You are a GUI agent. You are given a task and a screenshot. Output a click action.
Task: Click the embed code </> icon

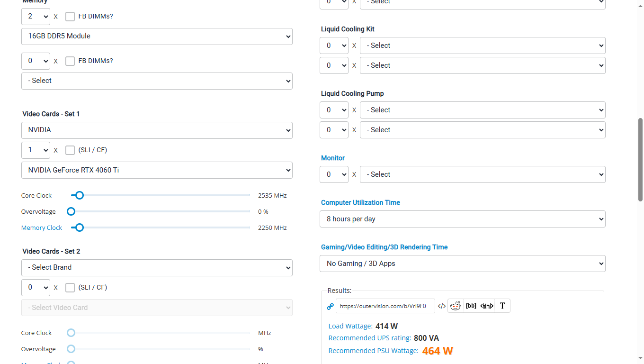point(441,306)
